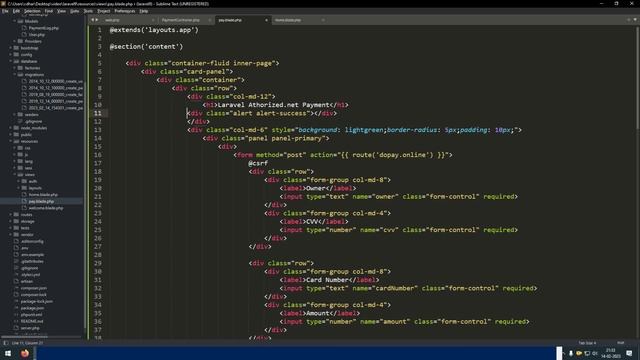This screenshot has width=640, height=360.
Task: Collapse the resources folder
Action: pyautogui.click(x=11, y=141)
